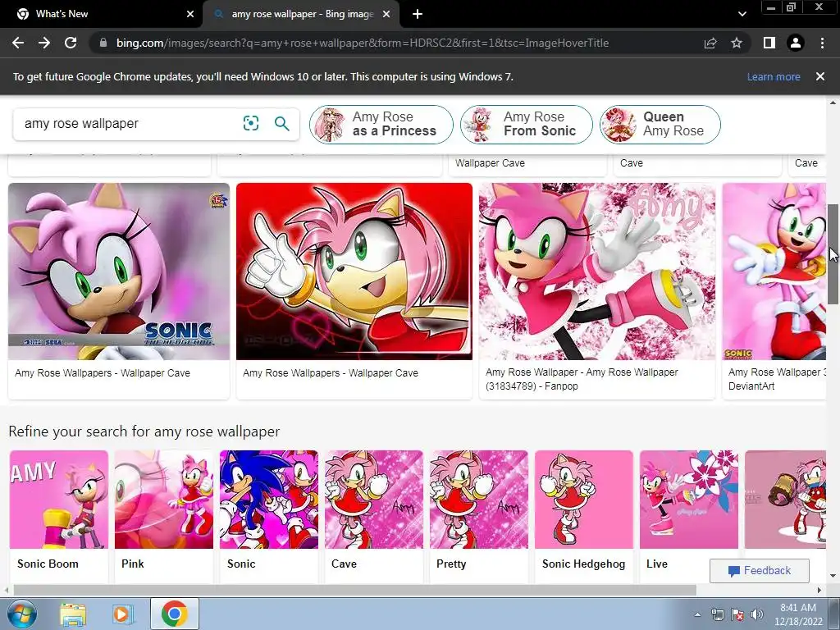This screenshot has width=840, height=630.
Task: Refine search with Sonic Hedgehog
Action: tap(584, 516)
